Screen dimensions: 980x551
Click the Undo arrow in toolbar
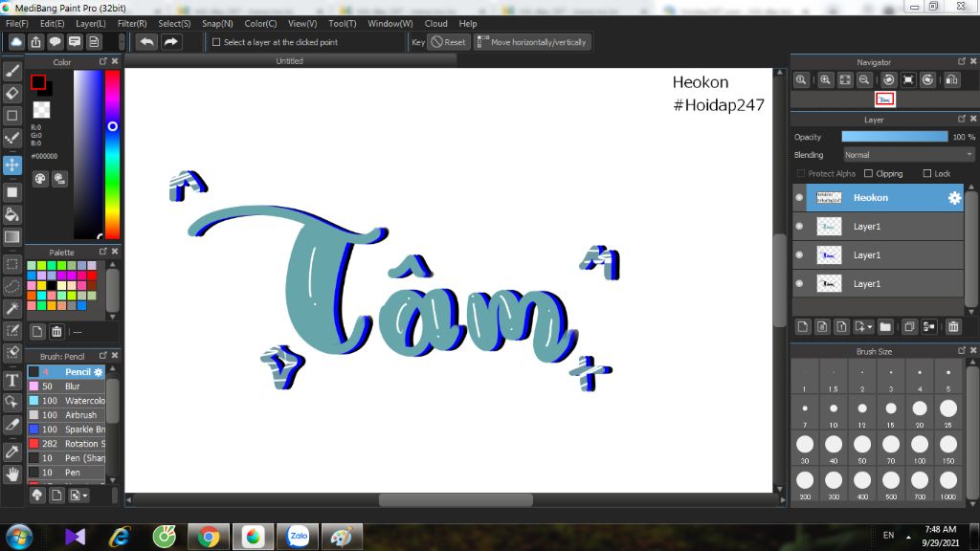[x=146, y=42]
